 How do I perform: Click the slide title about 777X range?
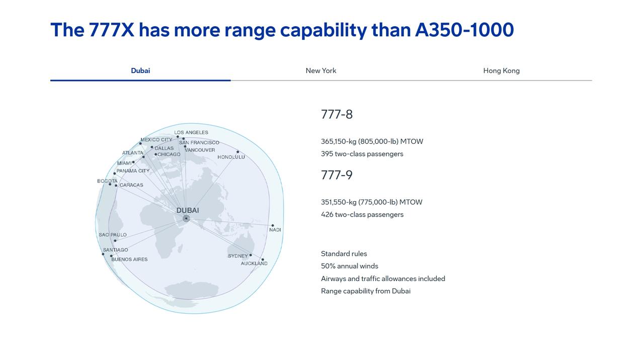point(282,30)
